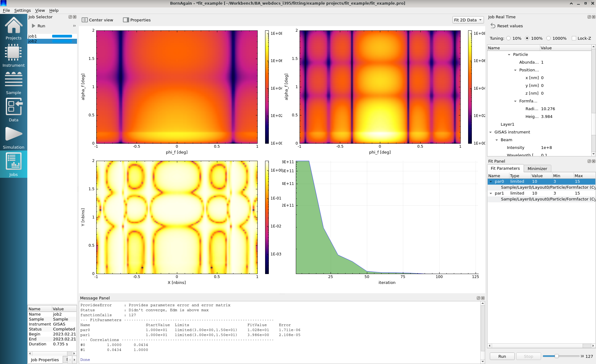This screenshot has width=596, height=364.
Task: Float the Job Real Time panel
Action: pos(589,17)
